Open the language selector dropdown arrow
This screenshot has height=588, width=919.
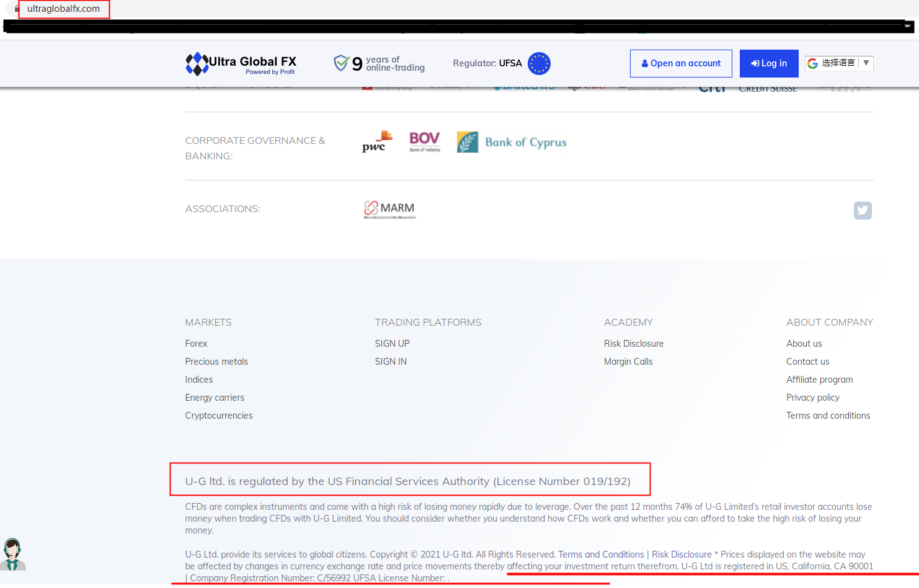[x=866, y=63]
